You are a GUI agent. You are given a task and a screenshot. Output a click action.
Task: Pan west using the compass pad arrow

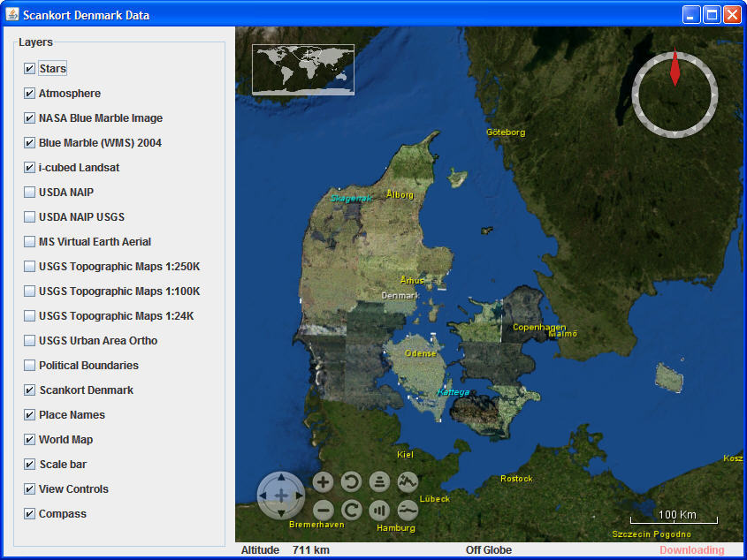[263, 496]
